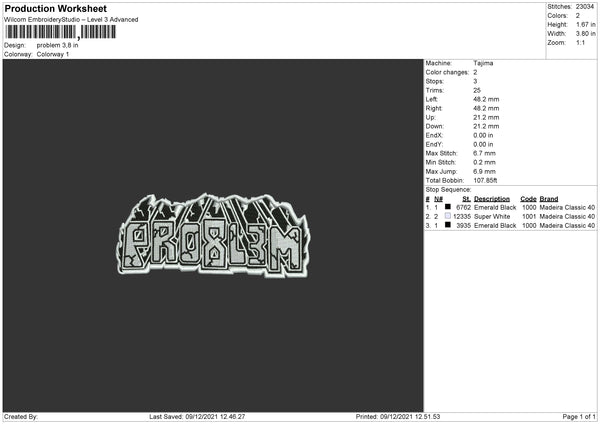Click the Last Saved timestamp in footer

pos(197,416)
